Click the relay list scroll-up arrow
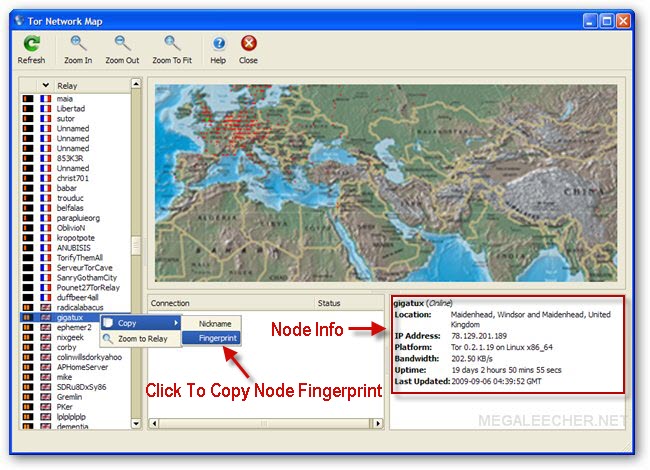Image resolution: width=650 pixels, height=470 pixels. click(136, 84)
